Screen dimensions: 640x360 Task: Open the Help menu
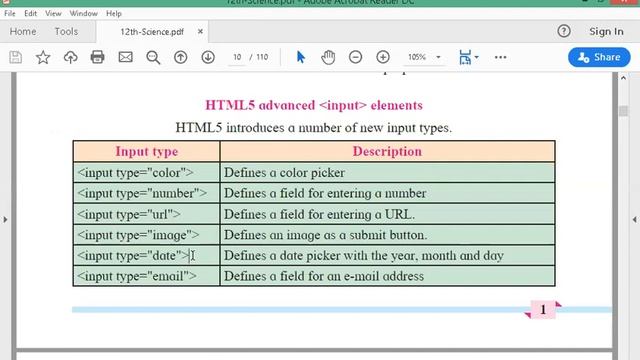(114, 13)
